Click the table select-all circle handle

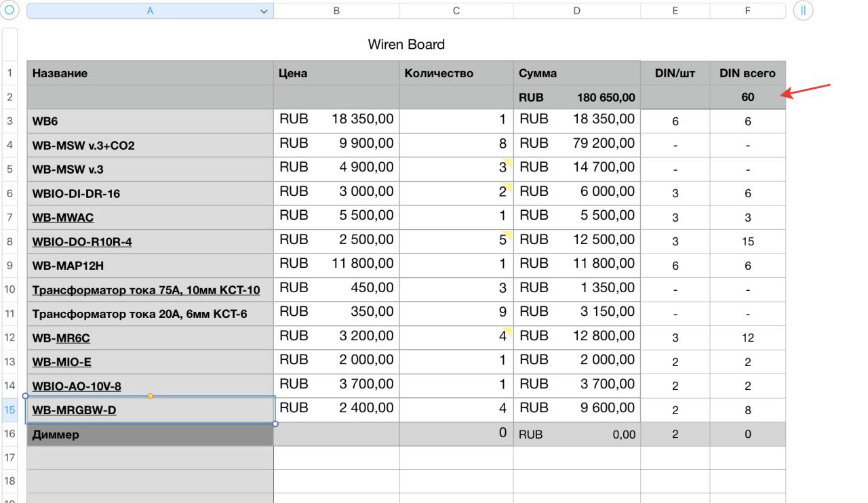(x=9, y=10)
